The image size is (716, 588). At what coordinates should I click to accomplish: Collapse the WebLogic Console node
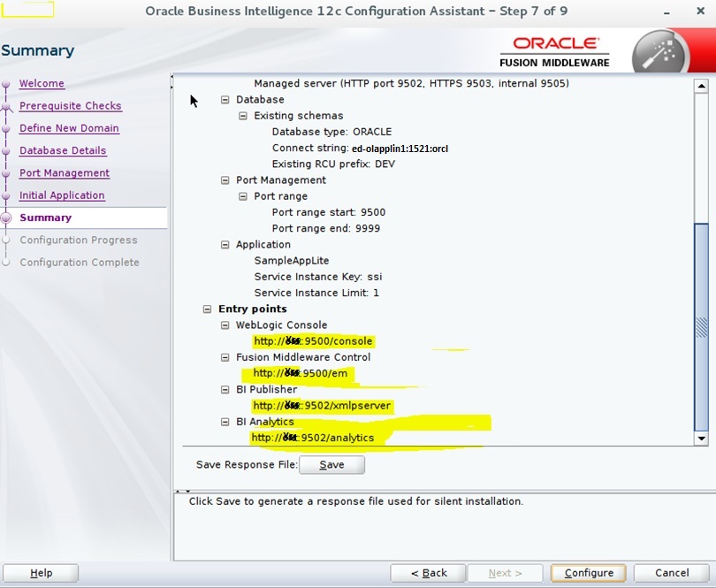point(224,325)
